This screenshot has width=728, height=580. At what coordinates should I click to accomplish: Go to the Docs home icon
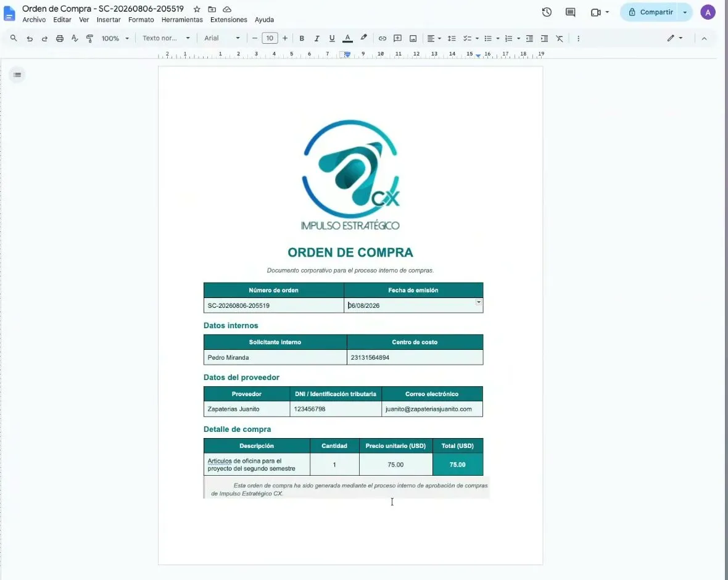tap(9, 14)
